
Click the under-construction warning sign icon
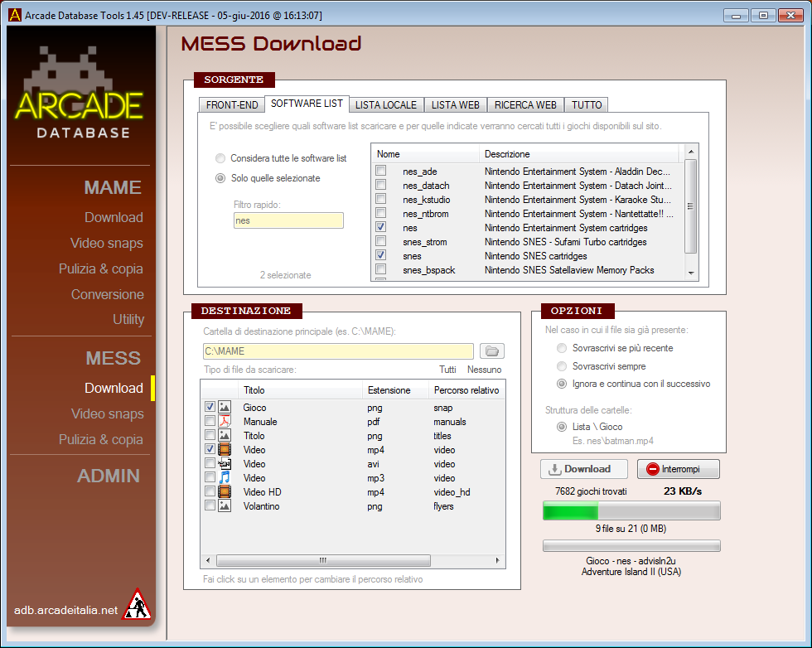[x=136, y=605]
